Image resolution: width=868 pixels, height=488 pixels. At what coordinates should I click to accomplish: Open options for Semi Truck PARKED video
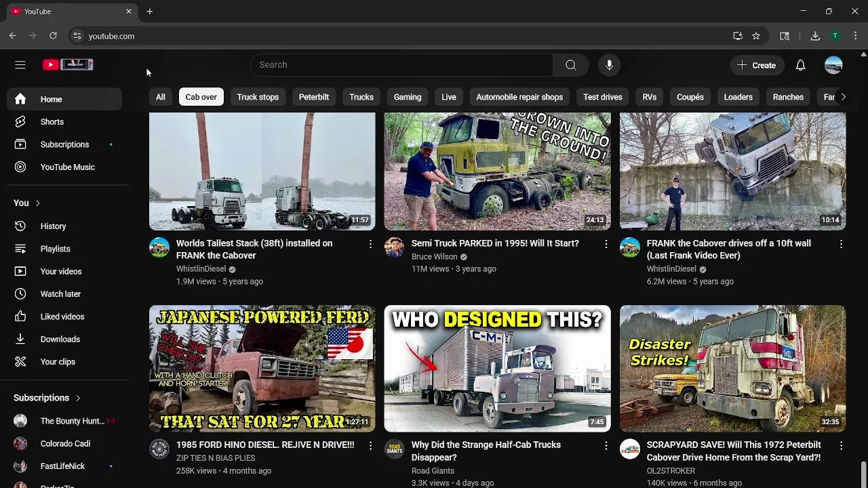pyautogui.click(x=606, y=244)
